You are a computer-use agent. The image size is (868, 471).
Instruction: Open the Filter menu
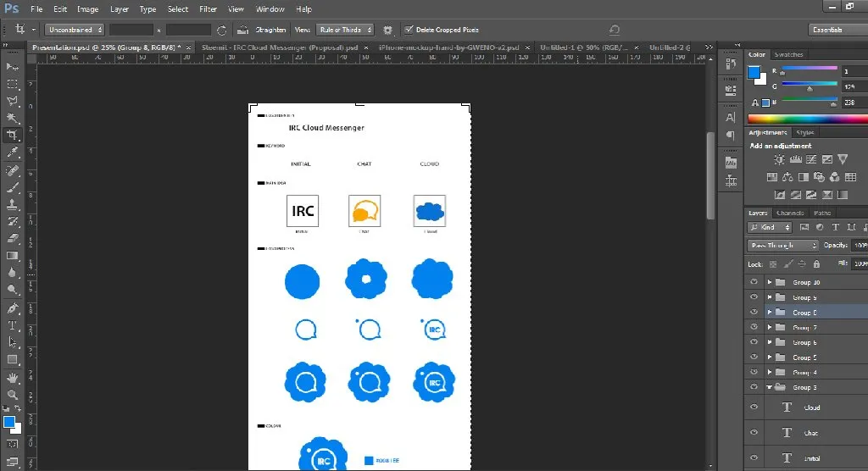click(209, 8)
